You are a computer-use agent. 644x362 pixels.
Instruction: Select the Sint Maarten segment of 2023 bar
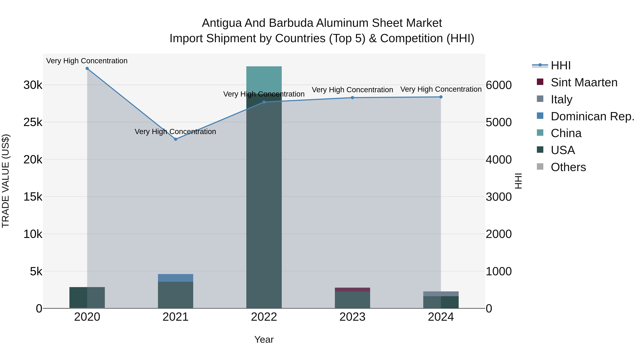click(352, 290)
